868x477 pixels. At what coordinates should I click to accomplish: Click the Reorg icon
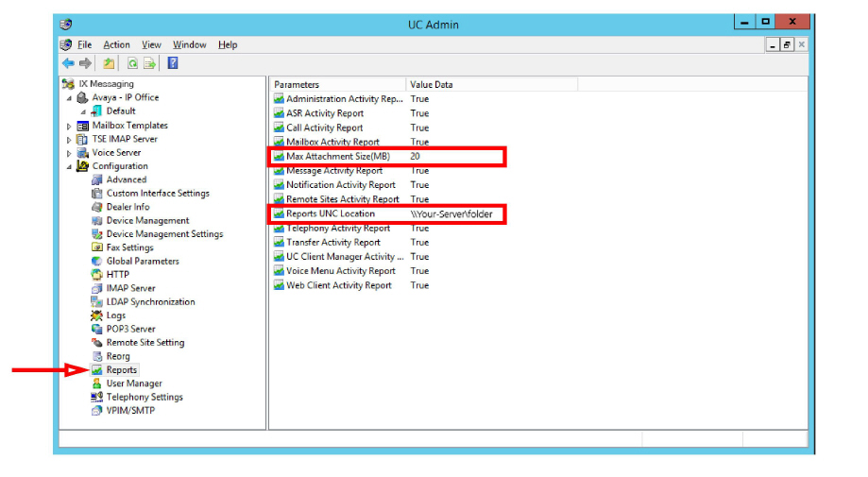pyautogui.click(x=97, y=356)
